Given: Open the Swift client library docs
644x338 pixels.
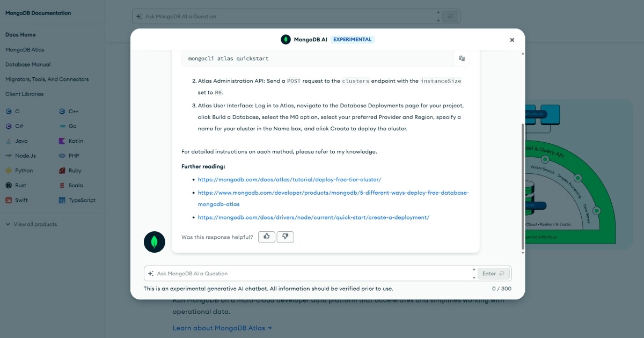Looking at the screenshot, I should pyautogui.click(x=21, y=200).
